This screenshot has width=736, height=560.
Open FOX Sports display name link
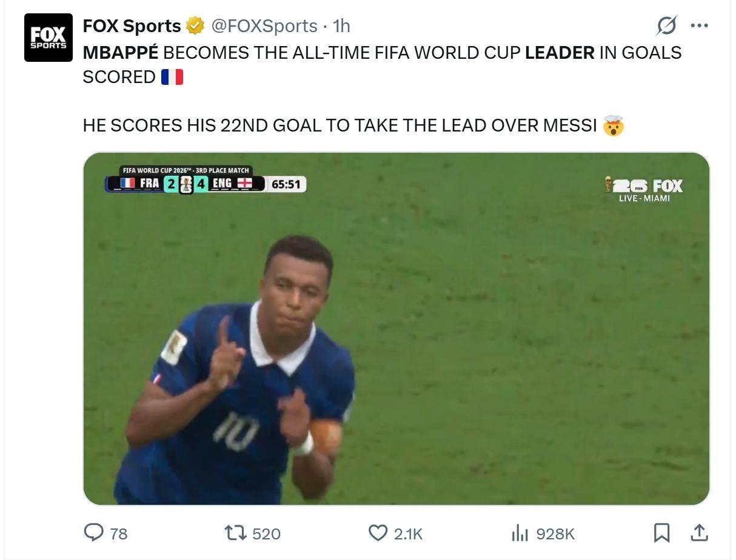132,26
